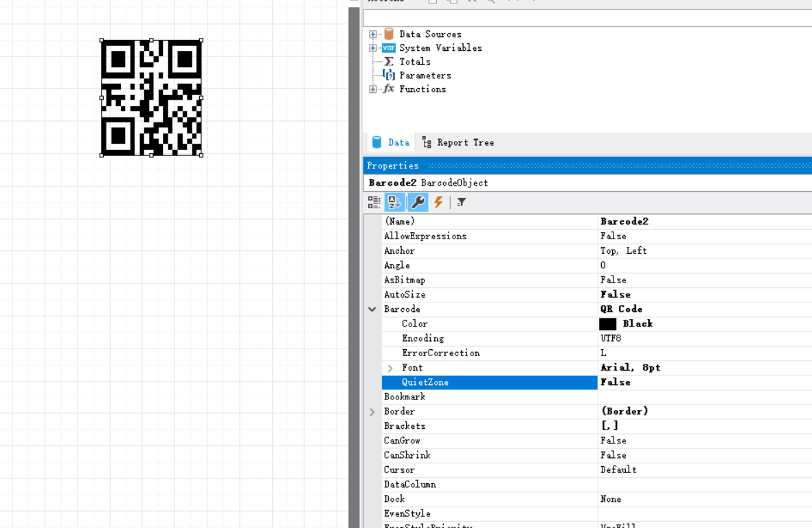
Task: Show events with the lightning icon
Action: (x=438, y=202)
